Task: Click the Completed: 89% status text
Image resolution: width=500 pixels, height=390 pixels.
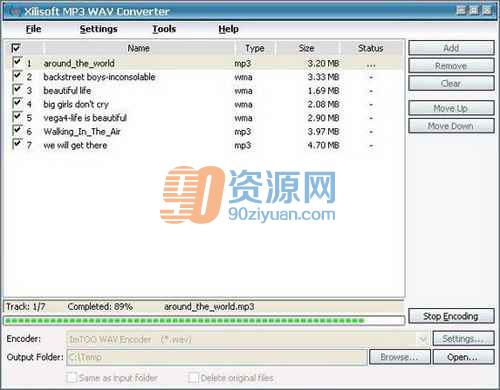Action: [x=100, y=307]
